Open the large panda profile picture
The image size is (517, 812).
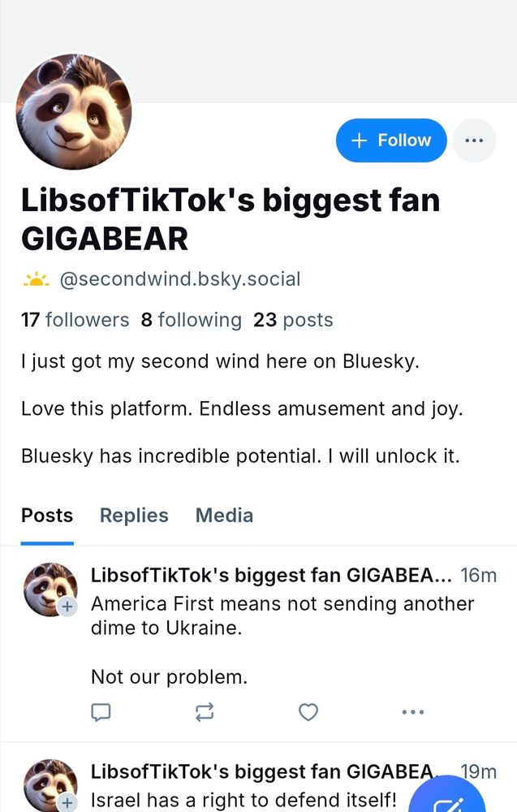pyautogui.click(x=74, y=111)
